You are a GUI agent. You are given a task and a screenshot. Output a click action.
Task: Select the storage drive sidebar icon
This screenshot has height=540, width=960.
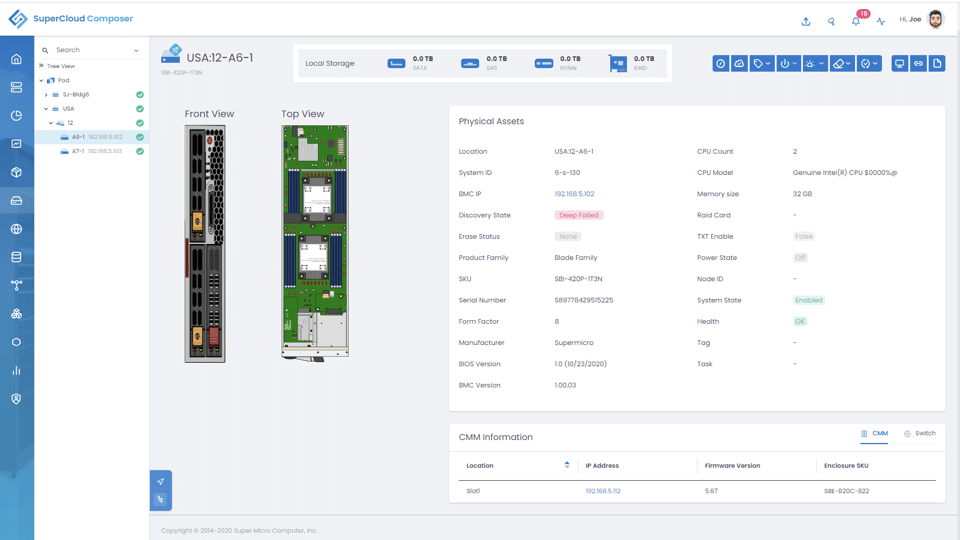click(x=17, y=200)
